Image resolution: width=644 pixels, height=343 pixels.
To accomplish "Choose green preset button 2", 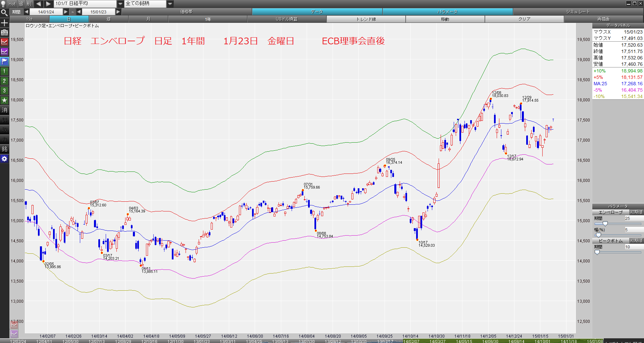I will [4, 81].
